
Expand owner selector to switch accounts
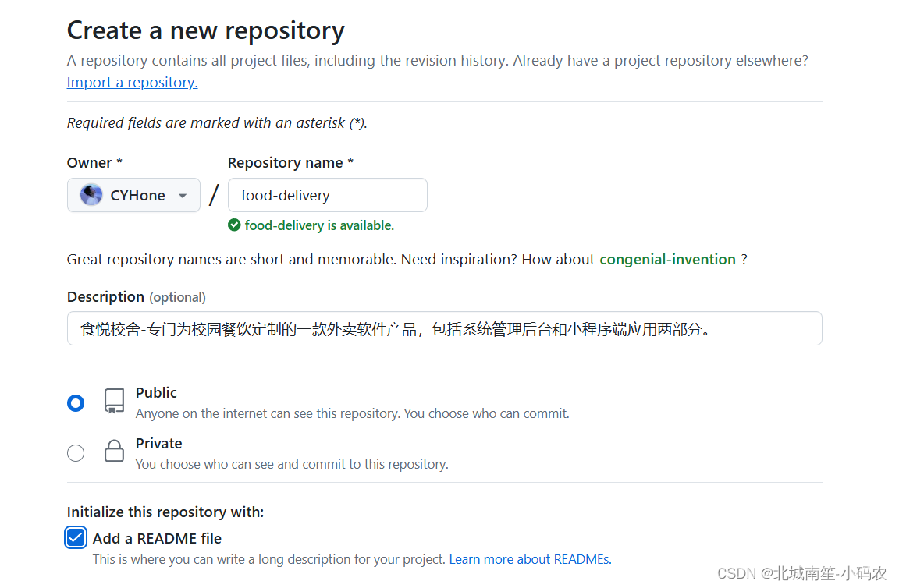[x=133, y=195]
